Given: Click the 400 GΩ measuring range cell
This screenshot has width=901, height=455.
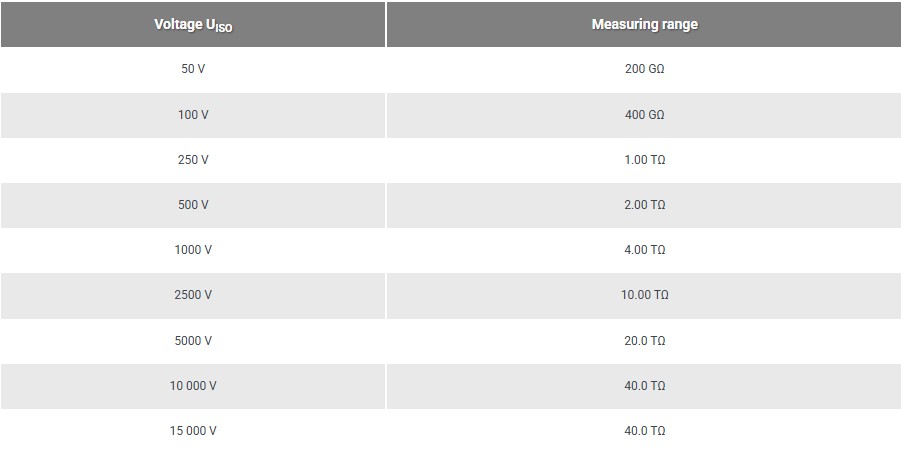Looking at the screenshot, I should (644, 115).
